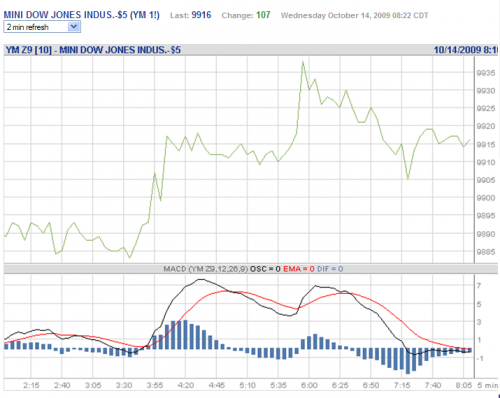
Task: Click the 6:00 time axis label
Action: point(309,385)
